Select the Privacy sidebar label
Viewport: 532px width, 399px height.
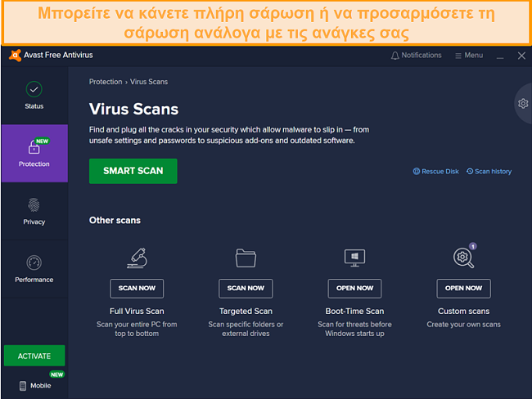(34, 222)
